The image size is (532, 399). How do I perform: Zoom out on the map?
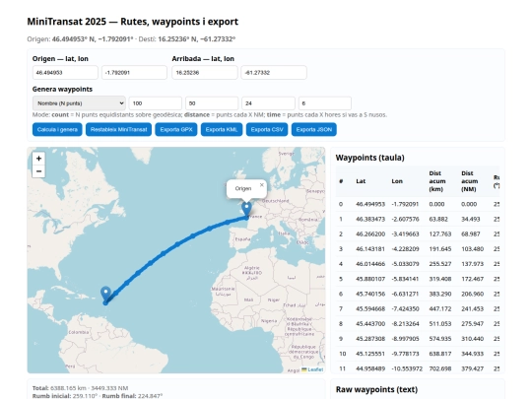pos(38,171)
